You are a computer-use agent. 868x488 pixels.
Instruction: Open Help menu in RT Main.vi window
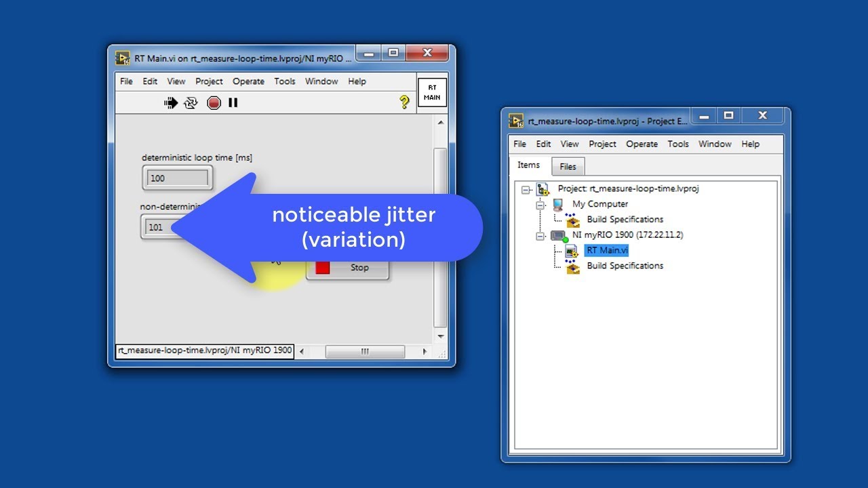(357, 81)
